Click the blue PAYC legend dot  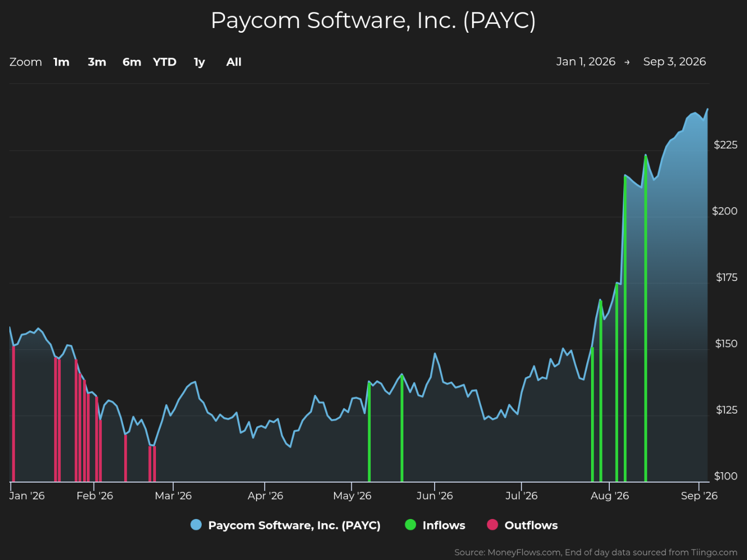[x=196, y=525]
